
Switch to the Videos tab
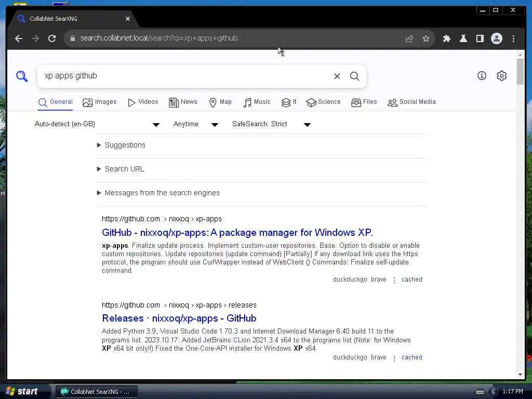click(x=143, y=102)
